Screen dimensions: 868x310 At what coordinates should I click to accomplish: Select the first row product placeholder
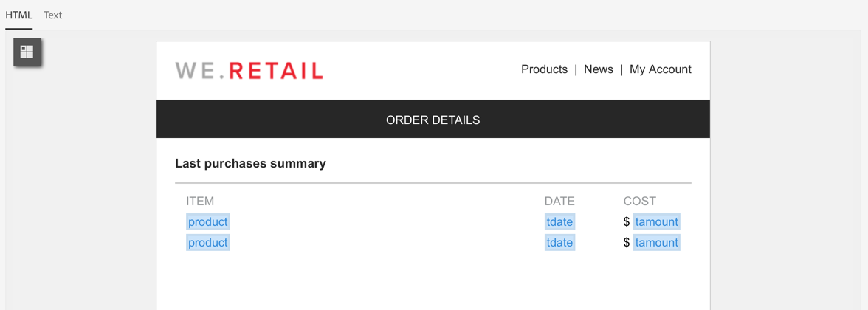[x=208, y=221]
